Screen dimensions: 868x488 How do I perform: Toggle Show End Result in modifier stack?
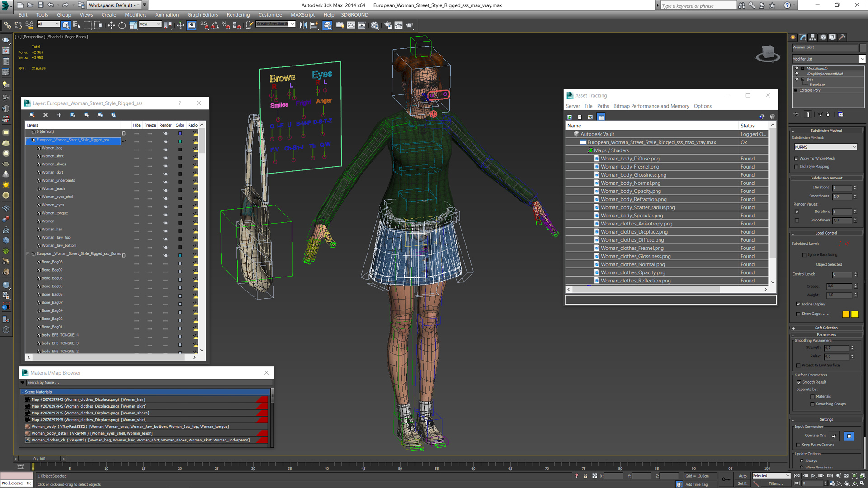(808, 114)
